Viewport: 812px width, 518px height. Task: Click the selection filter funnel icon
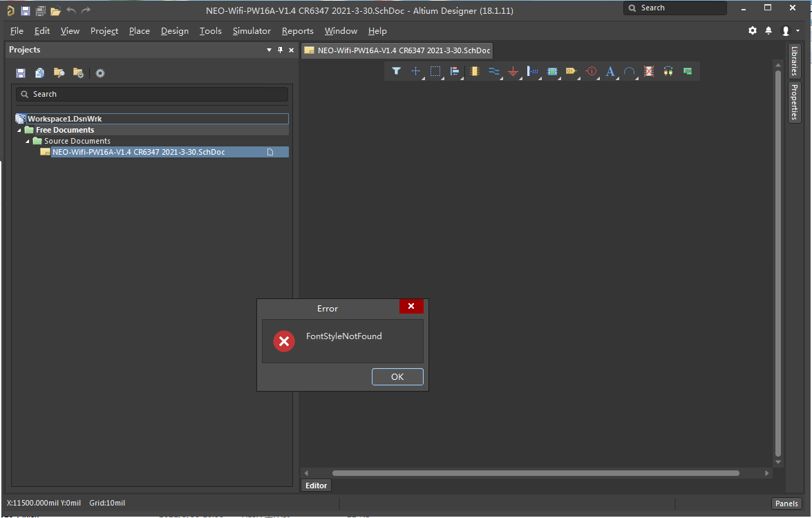396,71
